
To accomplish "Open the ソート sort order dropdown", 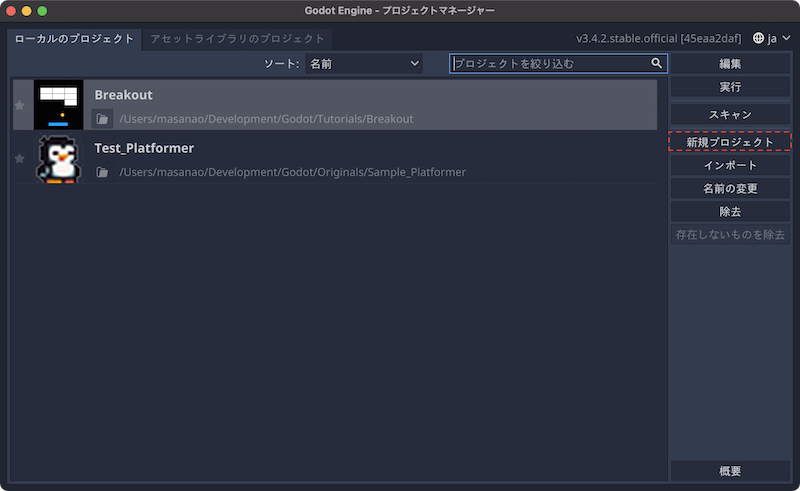I will (364, 64).
